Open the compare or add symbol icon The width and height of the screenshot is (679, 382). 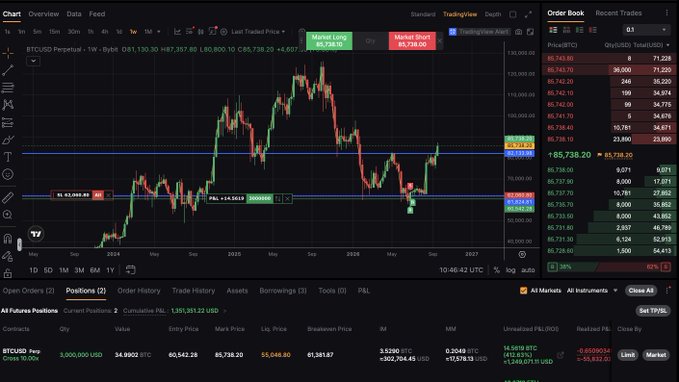pyautogui.click(x=224, y=32)
